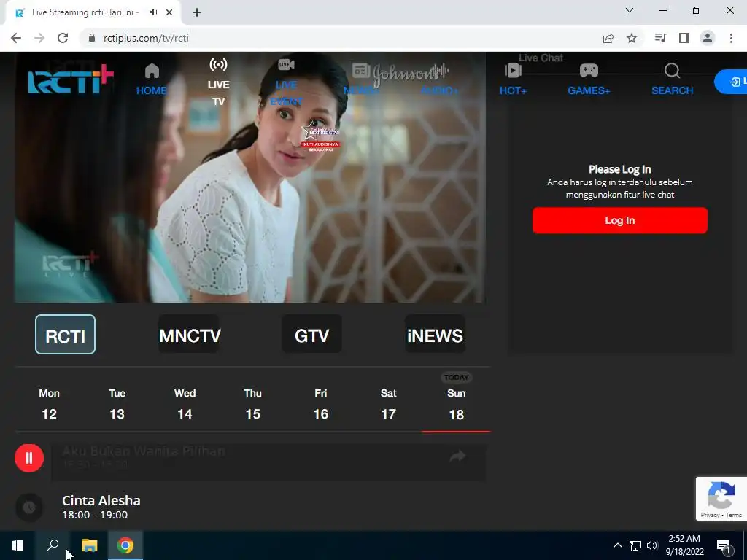Open the LIVE EVENT camera icon
The width and height of the screenshot is (747, 560).
click(286, 64)
